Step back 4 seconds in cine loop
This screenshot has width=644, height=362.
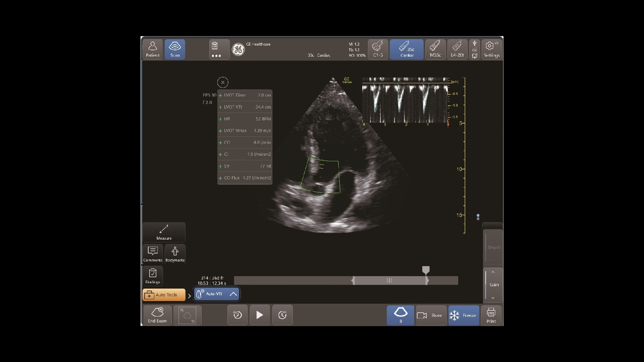[237, 315]
